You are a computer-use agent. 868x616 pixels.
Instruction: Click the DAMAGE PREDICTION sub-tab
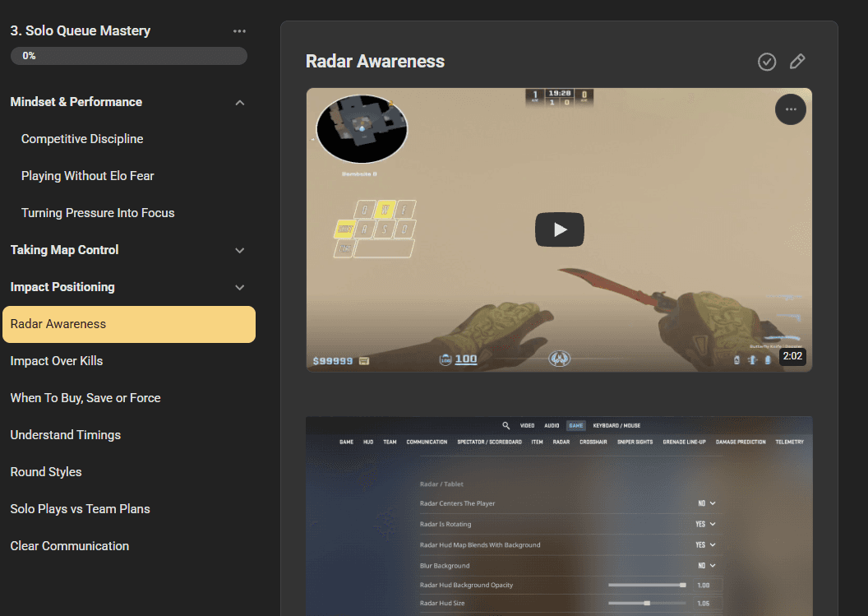coord(740,442)
